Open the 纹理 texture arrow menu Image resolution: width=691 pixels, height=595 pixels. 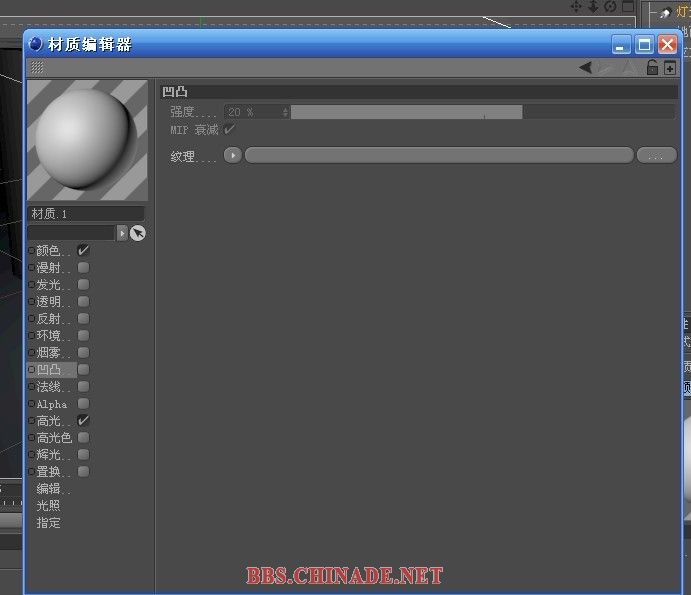(232, 156)
